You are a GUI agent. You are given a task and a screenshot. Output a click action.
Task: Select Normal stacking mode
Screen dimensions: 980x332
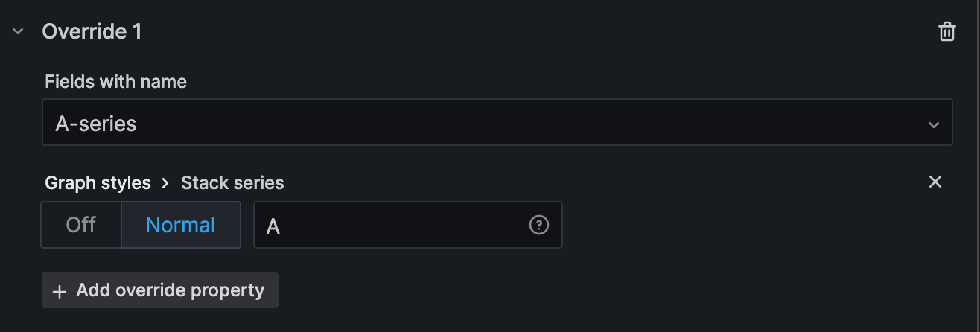click(x=180, y=225)
